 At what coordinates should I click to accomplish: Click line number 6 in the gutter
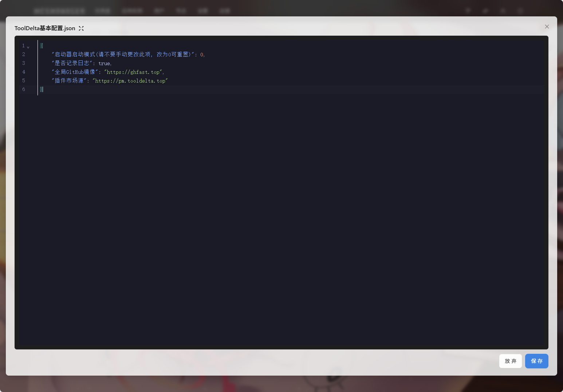coord(24,90)
